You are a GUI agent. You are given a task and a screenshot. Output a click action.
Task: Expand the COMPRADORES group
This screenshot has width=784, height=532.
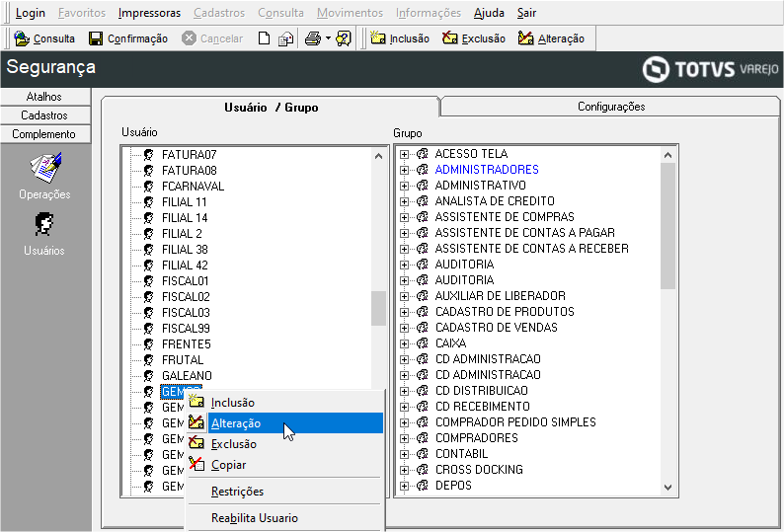(x=404, y=438)
